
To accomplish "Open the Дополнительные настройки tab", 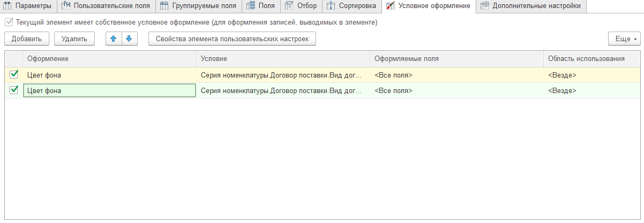I will point(531,6).
